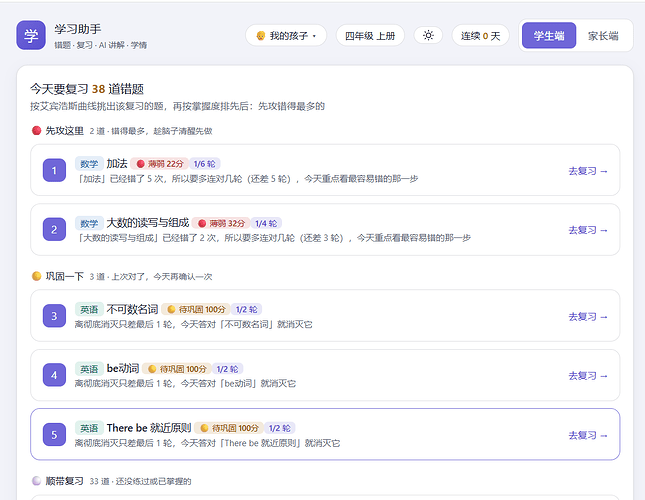Image resolution: width=645 pixels, height=500 pixels.
Task: Click the 连续 0 天 streak badge
Action: (480, 36)
